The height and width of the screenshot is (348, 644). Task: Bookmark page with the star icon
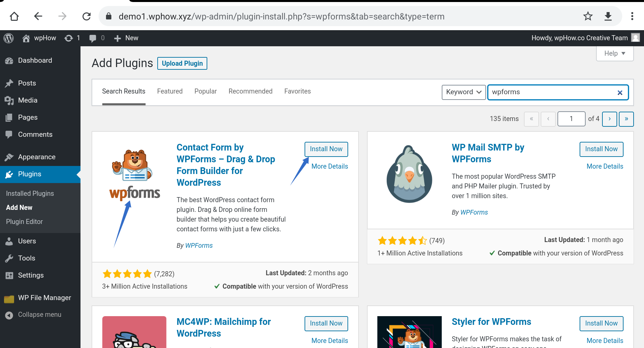[588, 16]
